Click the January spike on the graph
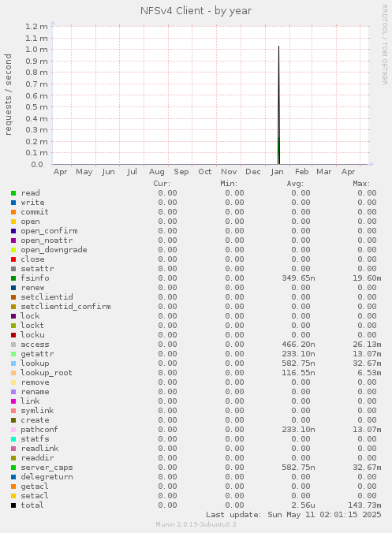The height and width of the screenshot is (533, 392). [278, 106]
